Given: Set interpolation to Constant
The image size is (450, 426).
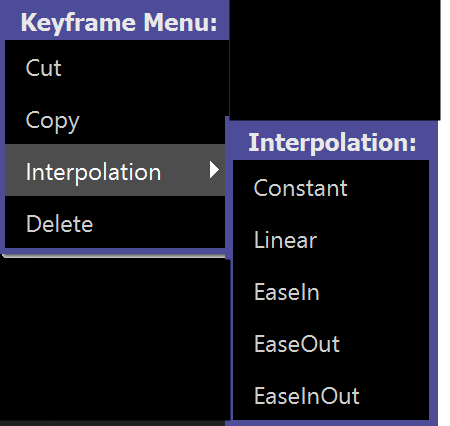Looking at the screenshot, I should (331, 186).
